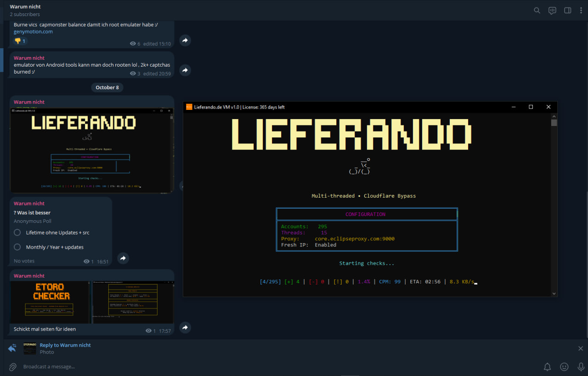Click the 'edited 20:59' timestamp
The width and height of the screenshot is (588, 376).
157,74
